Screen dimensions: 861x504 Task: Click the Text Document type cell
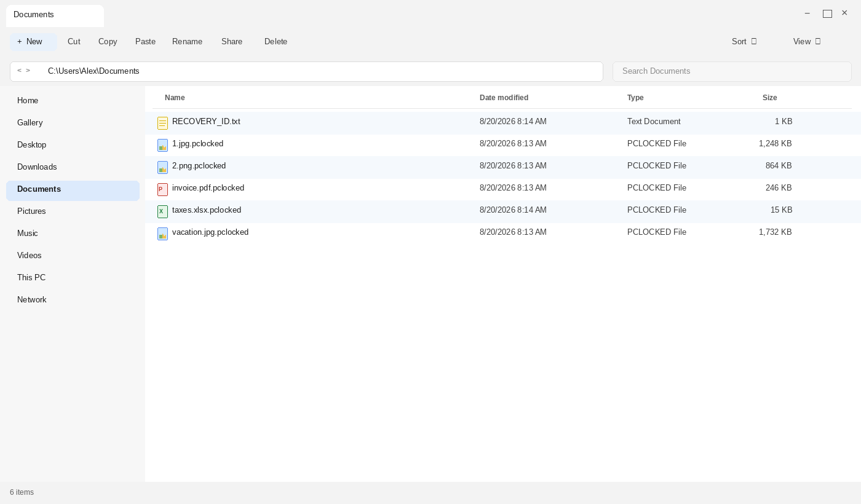[x=654, y=122]
